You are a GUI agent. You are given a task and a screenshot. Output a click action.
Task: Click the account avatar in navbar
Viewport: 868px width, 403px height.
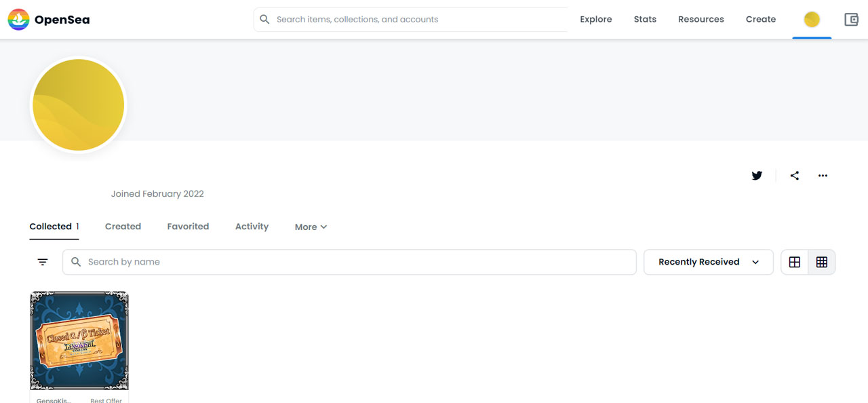pyautogui.click(x=812, y=20)
